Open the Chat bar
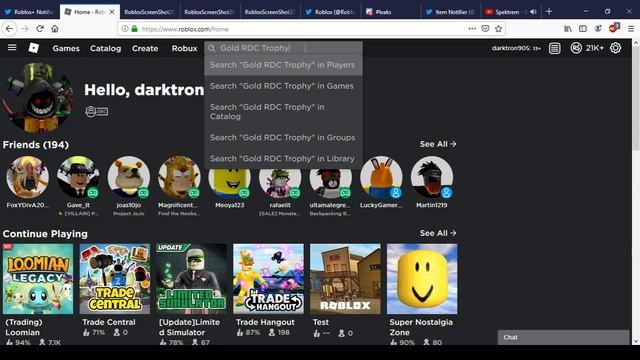 563,337
